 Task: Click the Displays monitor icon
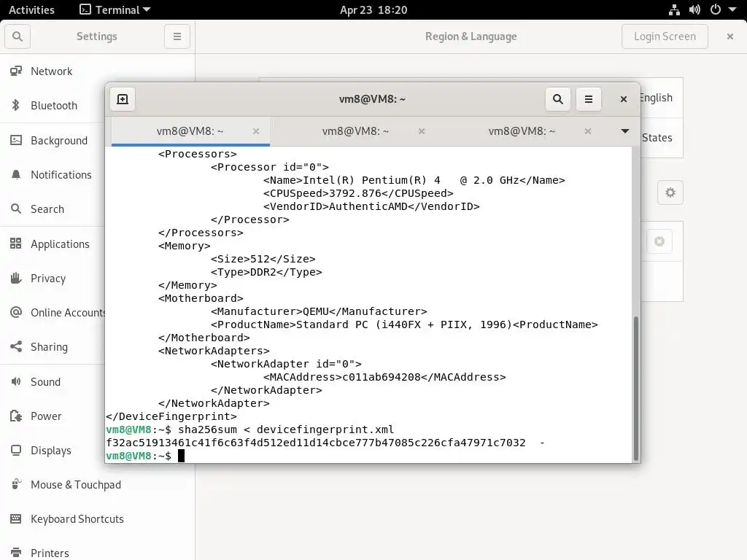tap(16, 450)
